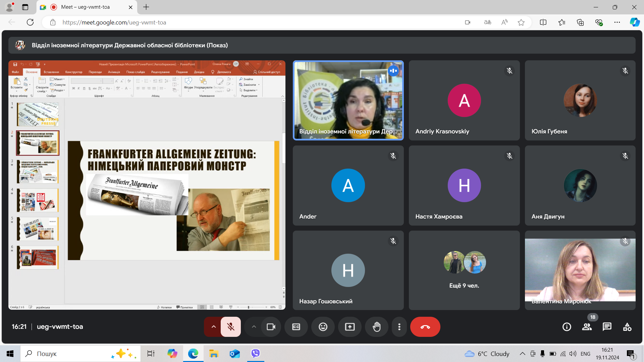The height and width of the screenshot is (362, 644).
Task: Open the Розділ section dropdown in ribbon
Action: (58, 90)
